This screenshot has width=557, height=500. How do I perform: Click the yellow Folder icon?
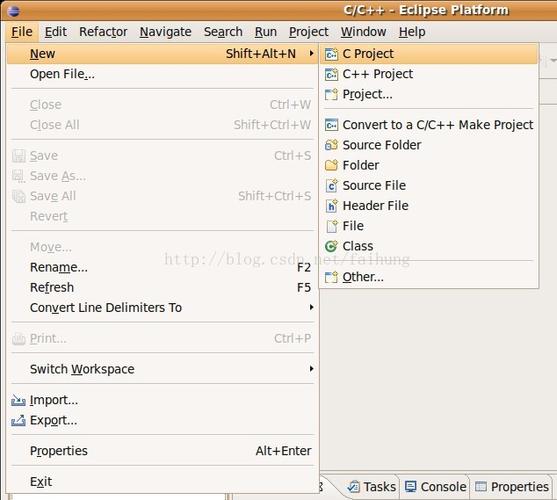(x=331, y=165)
